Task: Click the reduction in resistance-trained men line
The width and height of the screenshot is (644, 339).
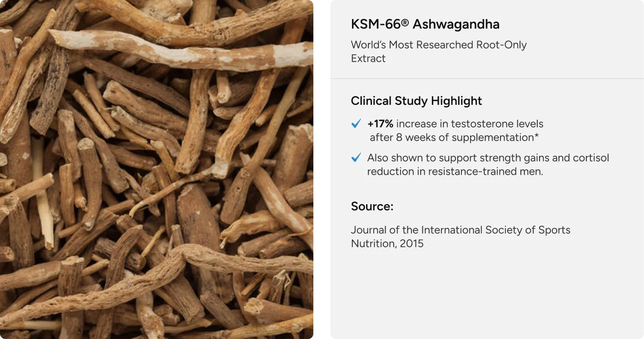Action: coord(455,172)
